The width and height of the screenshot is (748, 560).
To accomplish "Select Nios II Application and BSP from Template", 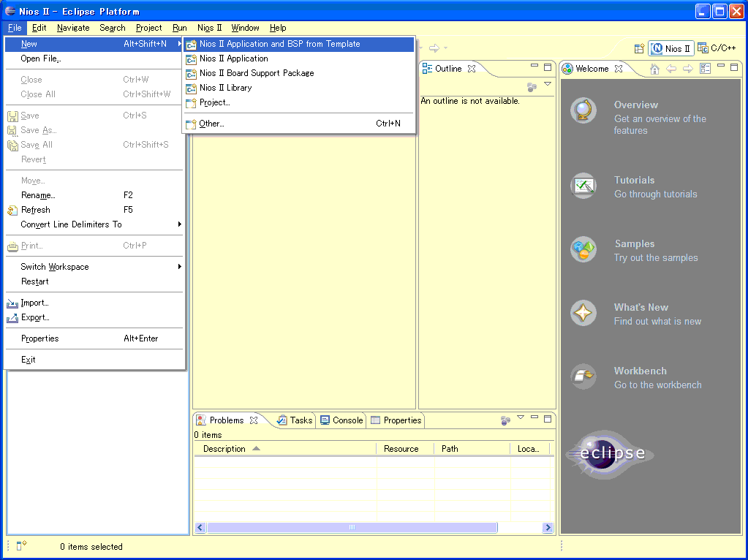I will point(299,44).
